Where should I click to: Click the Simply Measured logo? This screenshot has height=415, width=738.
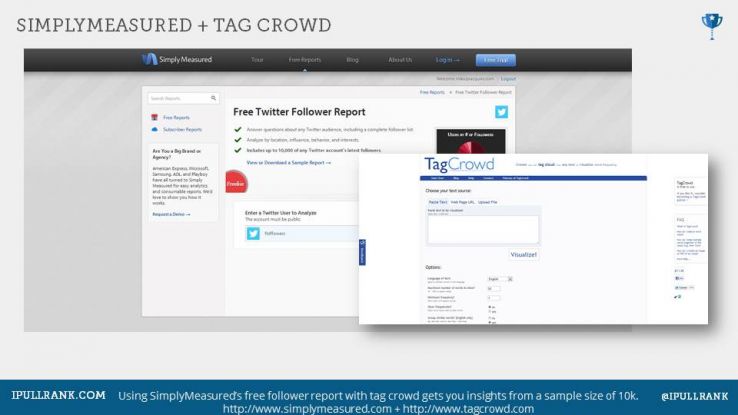pos(177,60)
